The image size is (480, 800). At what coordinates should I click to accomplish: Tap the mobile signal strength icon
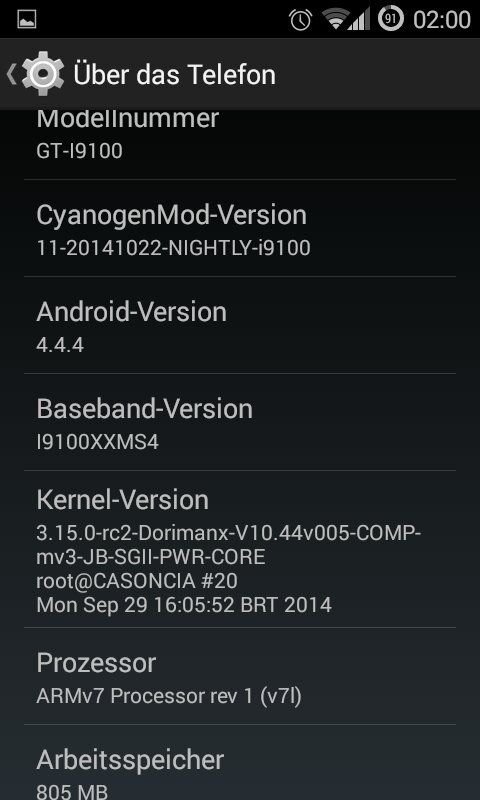[x=360, y=19]
